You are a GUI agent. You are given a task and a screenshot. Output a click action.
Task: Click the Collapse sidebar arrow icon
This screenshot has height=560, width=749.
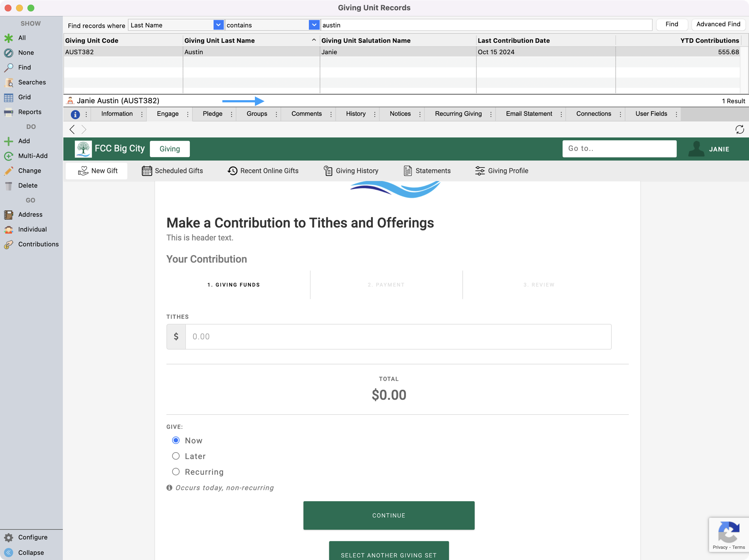click(x=9, y=552)
